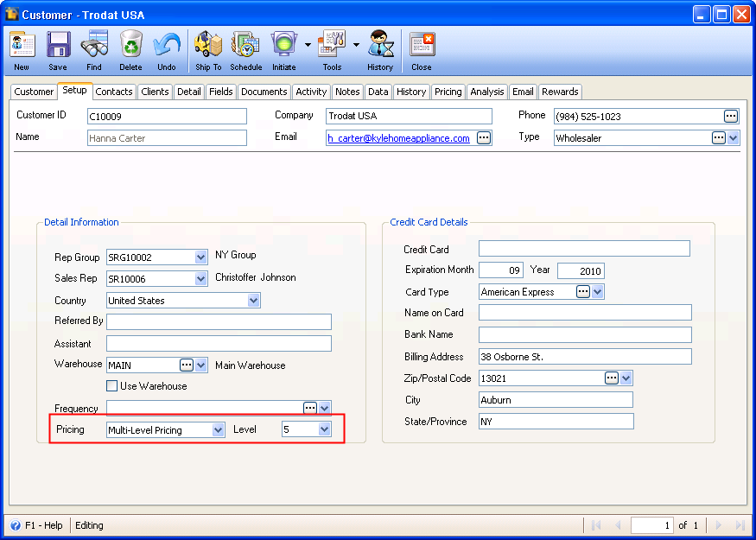Open the Ship To forklift icon
Image resolution: width=756 pixels, height=540 pixels.
click(208, 45)
